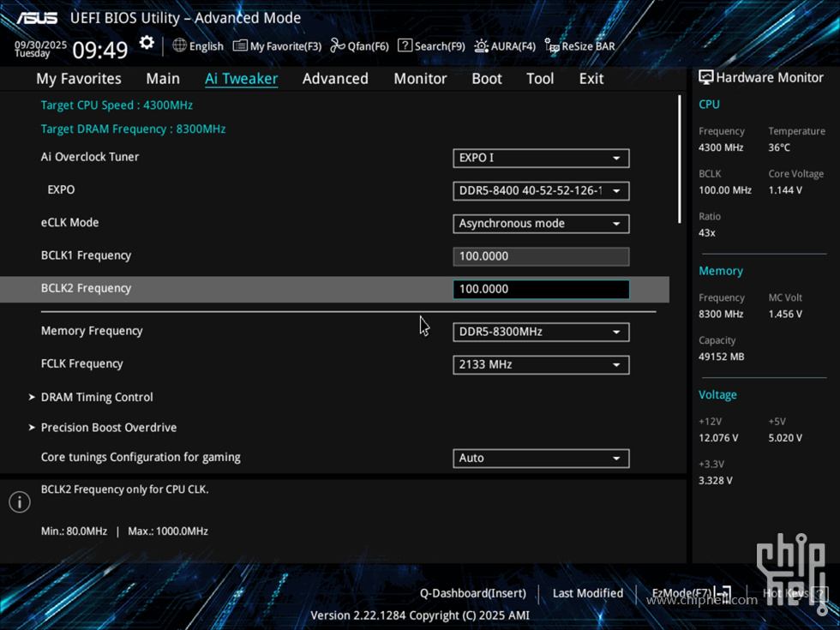Click the globe language icon
The image size is (840, 630).
click(179, 45)
